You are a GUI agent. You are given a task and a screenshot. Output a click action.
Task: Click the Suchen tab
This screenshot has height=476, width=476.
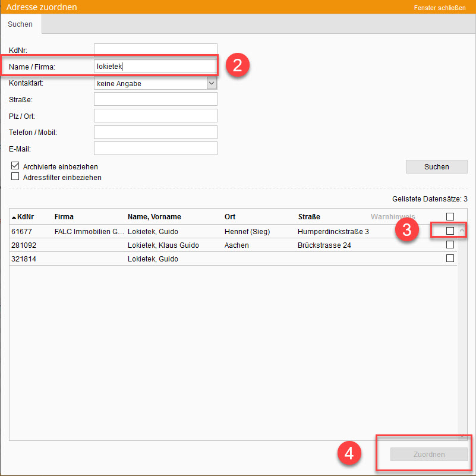(x=20, y=24)
